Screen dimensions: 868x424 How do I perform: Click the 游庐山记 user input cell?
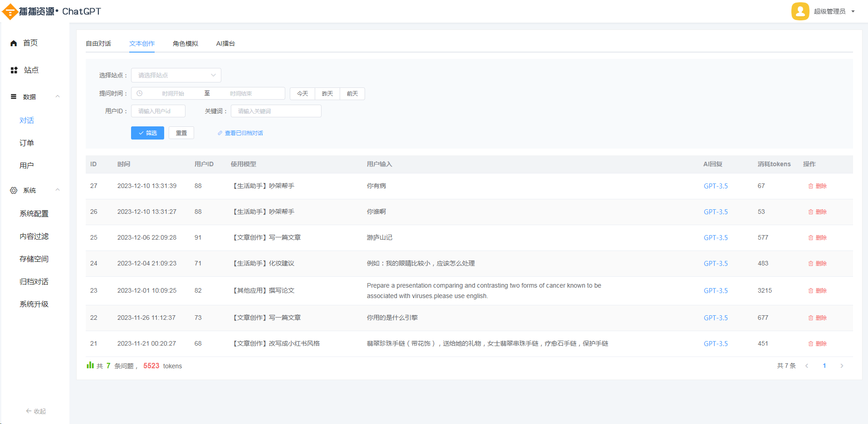click(x=380, y=238)
